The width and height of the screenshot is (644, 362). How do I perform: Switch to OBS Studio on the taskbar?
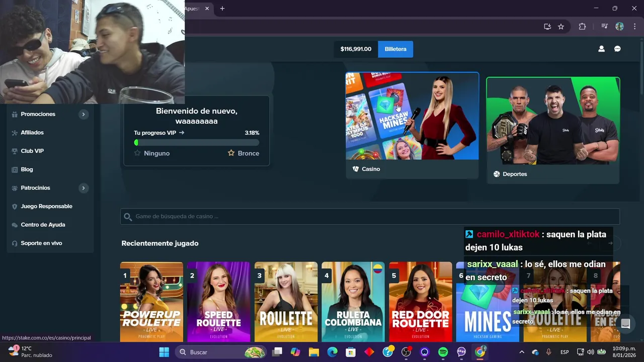[407, 352]
